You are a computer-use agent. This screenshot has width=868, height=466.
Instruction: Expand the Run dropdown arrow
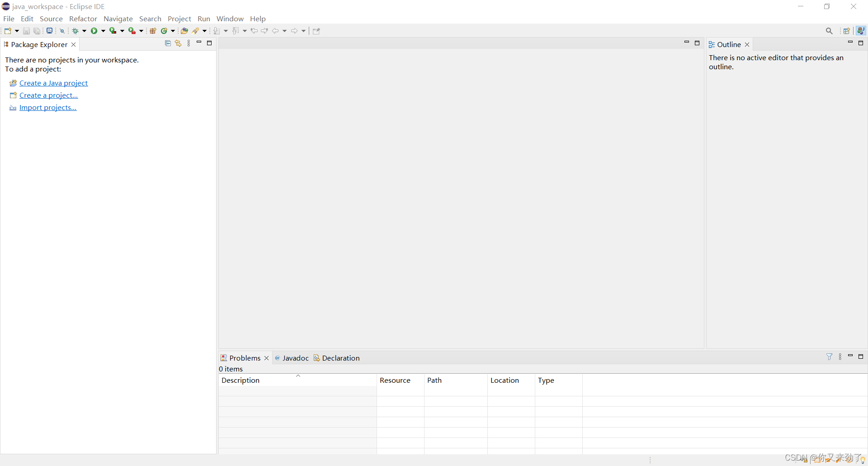[x=104, y=31]
